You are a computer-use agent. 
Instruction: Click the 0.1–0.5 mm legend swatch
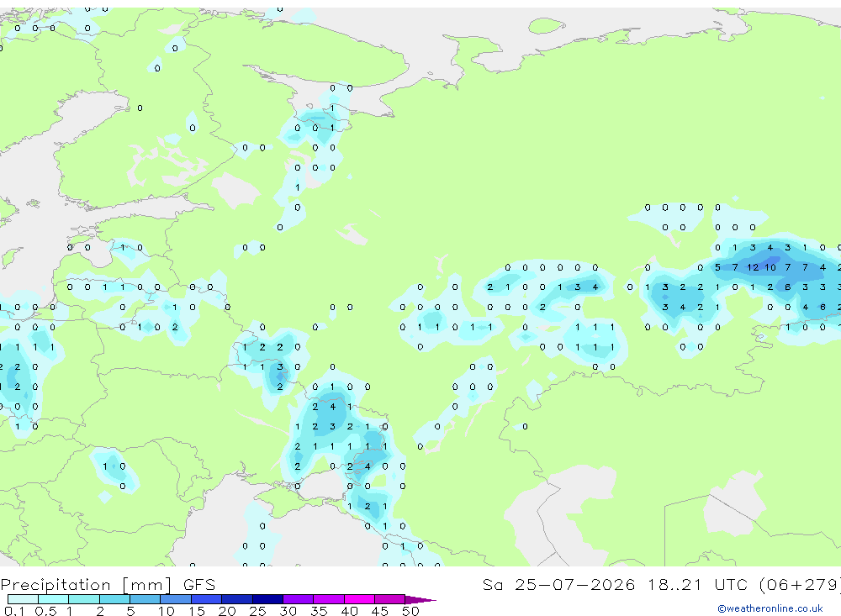tap(23, 599)
